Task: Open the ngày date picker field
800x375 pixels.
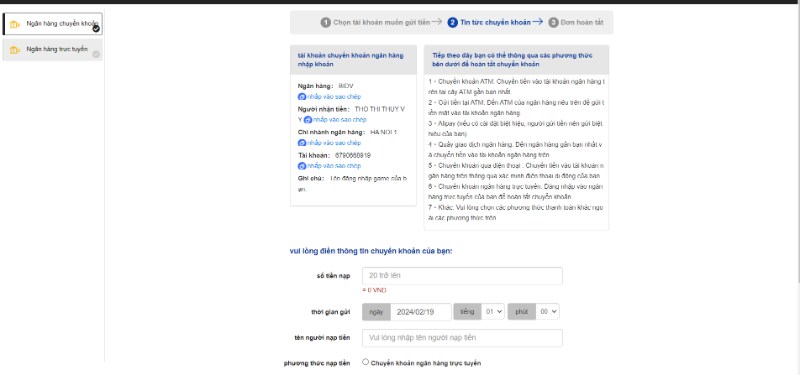Action: pyautogui.click(x=421, y=312)
